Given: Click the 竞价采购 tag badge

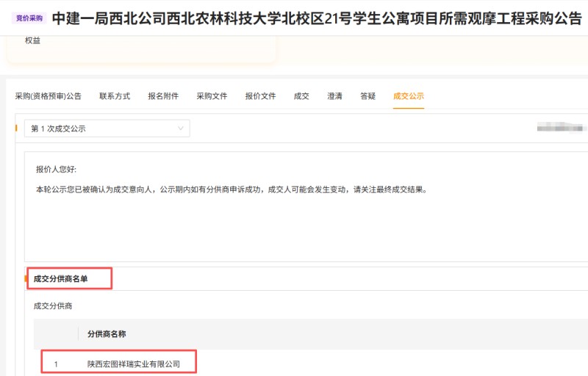Looking at the screenshot, I should point(29,18).
